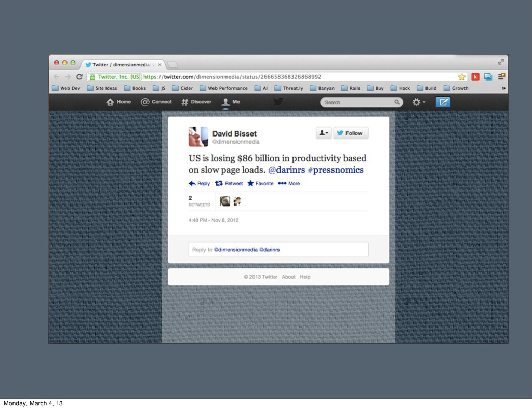Open the settings gear dropdown
Screen dimensions: 532x409
tap(418, 102)
